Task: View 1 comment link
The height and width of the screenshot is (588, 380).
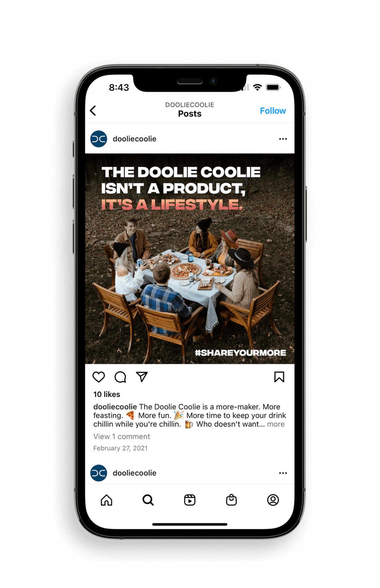Action: [122, 437]
